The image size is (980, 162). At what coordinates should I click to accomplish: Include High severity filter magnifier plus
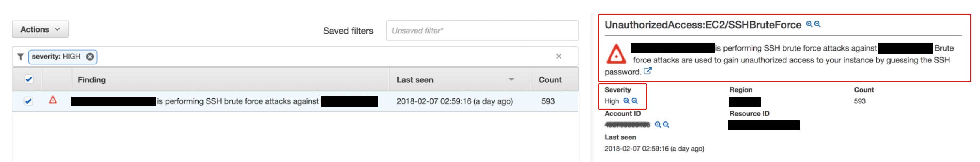[626, 101]
